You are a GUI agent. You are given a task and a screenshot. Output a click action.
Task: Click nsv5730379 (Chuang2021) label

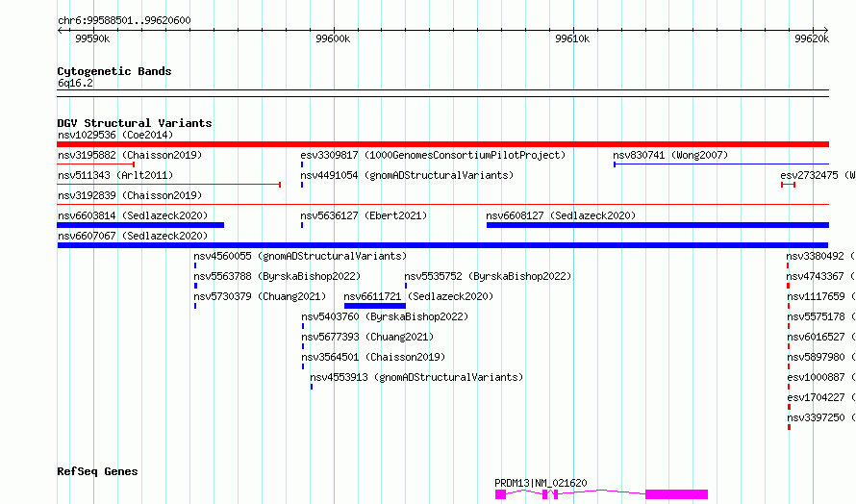[260, 296]
